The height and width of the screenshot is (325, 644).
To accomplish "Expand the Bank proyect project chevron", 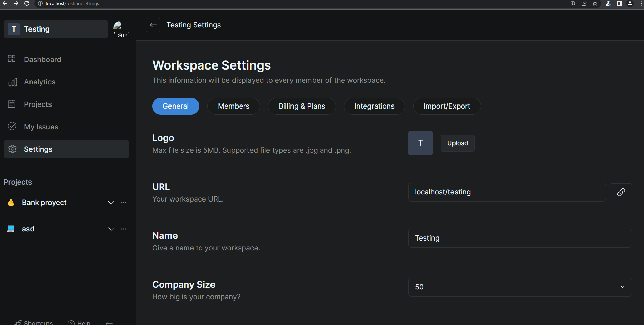I will pyautogui.click(x=111, y=203).
